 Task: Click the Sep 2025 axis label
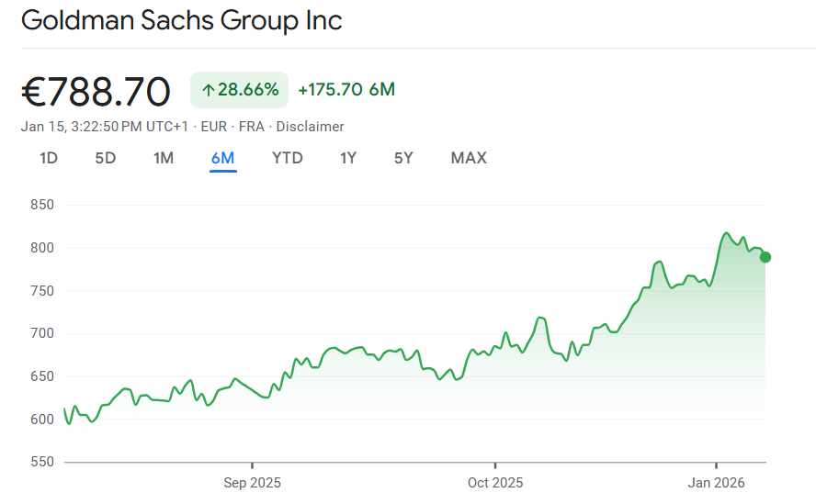(252, 482)
